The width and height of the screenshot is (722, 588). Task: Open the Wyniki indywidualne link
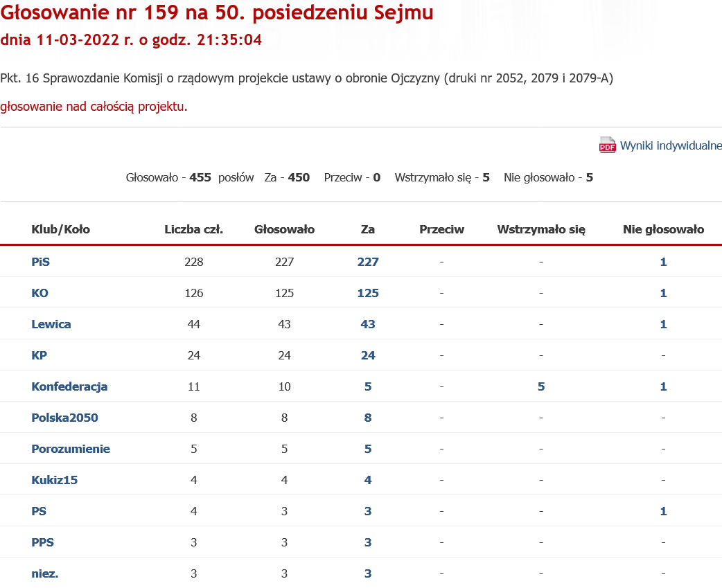pyautogui.click(x=671, y=145)
